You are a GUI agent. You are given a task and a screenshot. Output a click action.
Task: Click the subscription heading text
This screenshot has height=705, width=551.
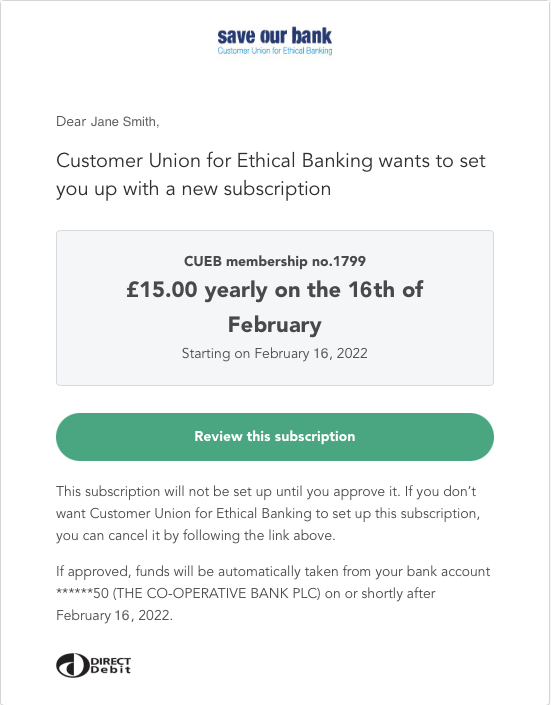click(271, 174)
